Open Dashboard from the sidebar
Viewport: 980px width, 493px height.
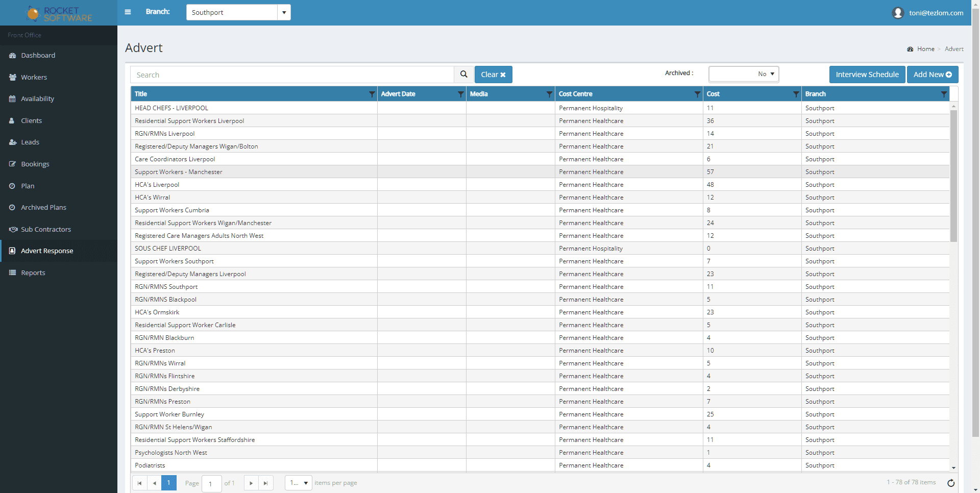38,55
